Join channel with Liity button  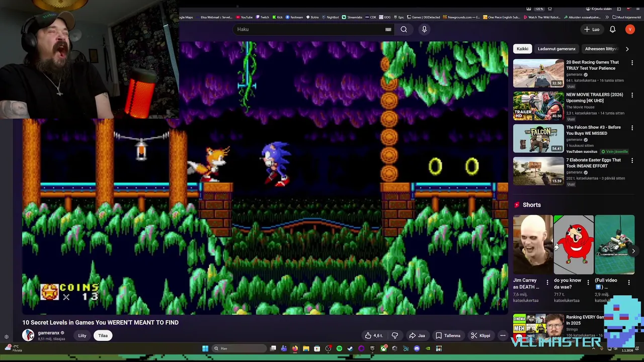[82, 335]
